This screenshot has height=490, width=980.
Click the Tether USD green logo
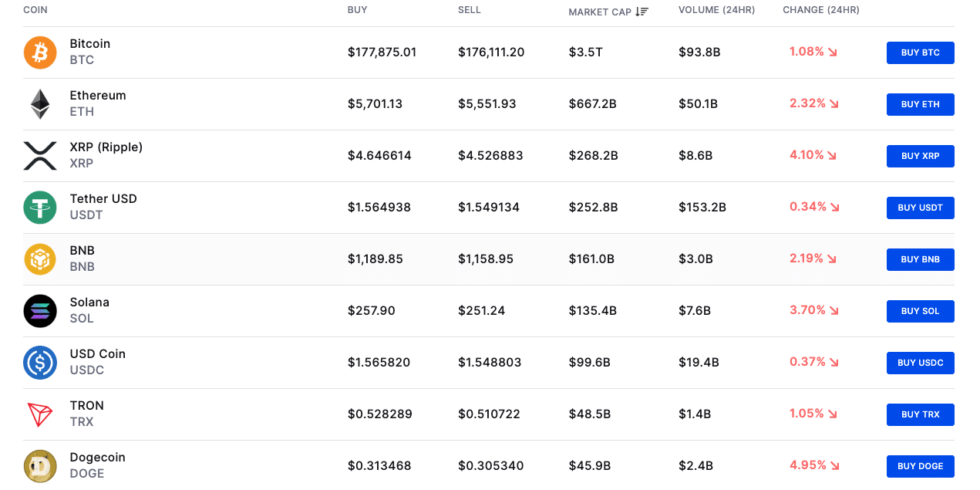[40, 208]
